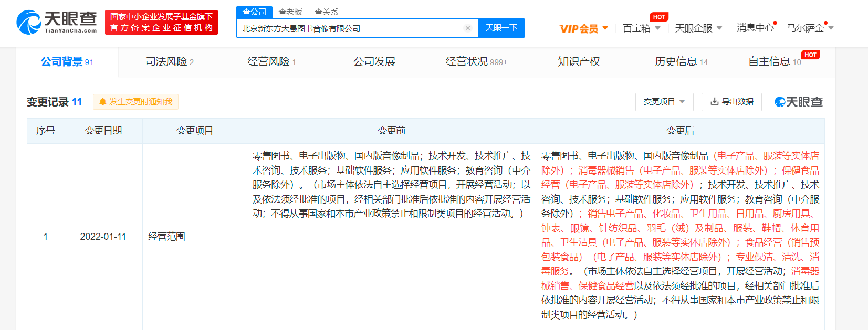
Task: Click the 导出数据 export button
Action: pos(731,102)
